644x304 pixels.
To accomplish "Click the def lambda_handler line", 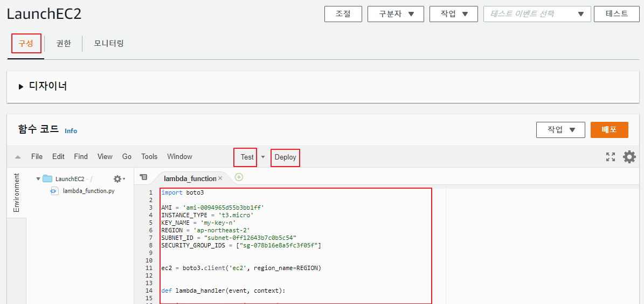I will (x=224, y=291).
